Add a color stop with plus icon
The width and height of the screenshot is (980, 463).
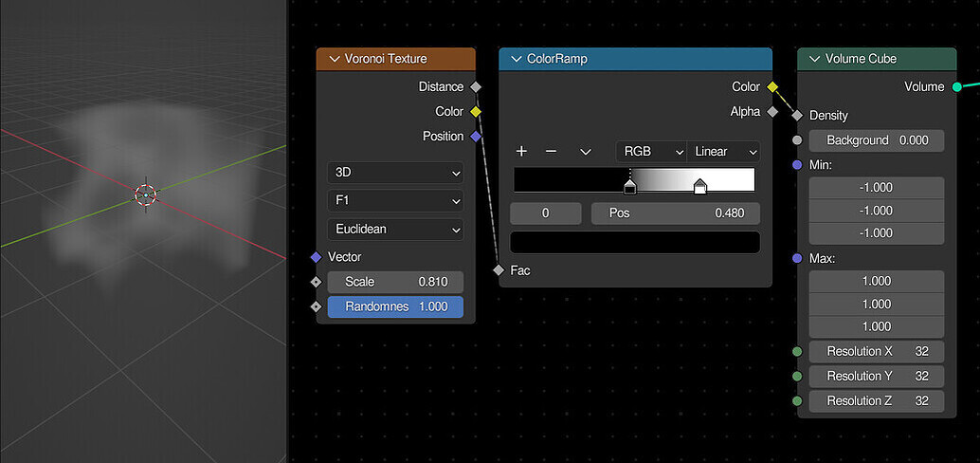[521, 152]
